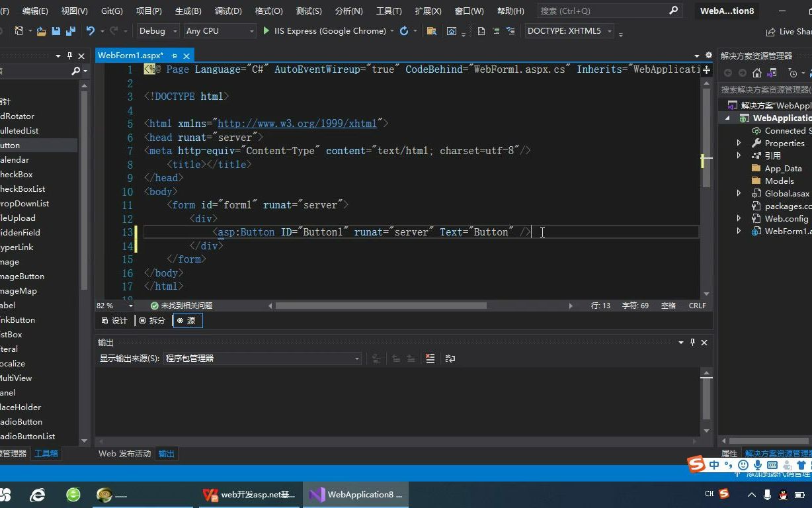Viewport: 812px width, 508px height.
Task: Open the DOCTYPE: XHTML5 dropdown
Action: point(569,31)
